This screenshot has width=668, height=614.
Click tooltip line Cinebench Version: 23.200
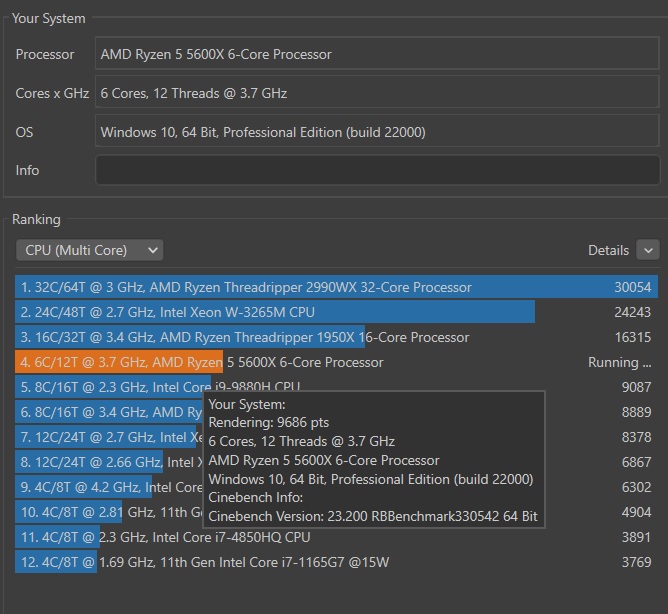(x=373, y=516)
